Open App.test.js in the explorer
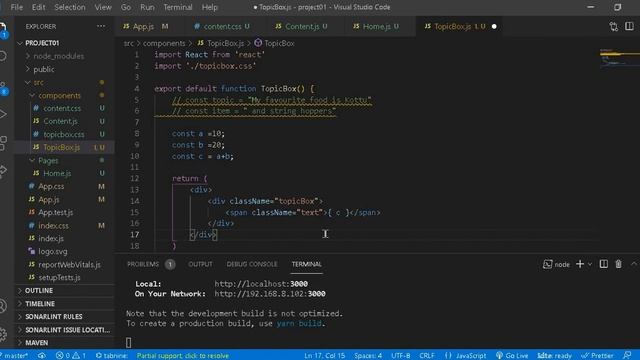The height and width of the screenshot is (360, 640). pyautogui.click(x=64, y=212)
